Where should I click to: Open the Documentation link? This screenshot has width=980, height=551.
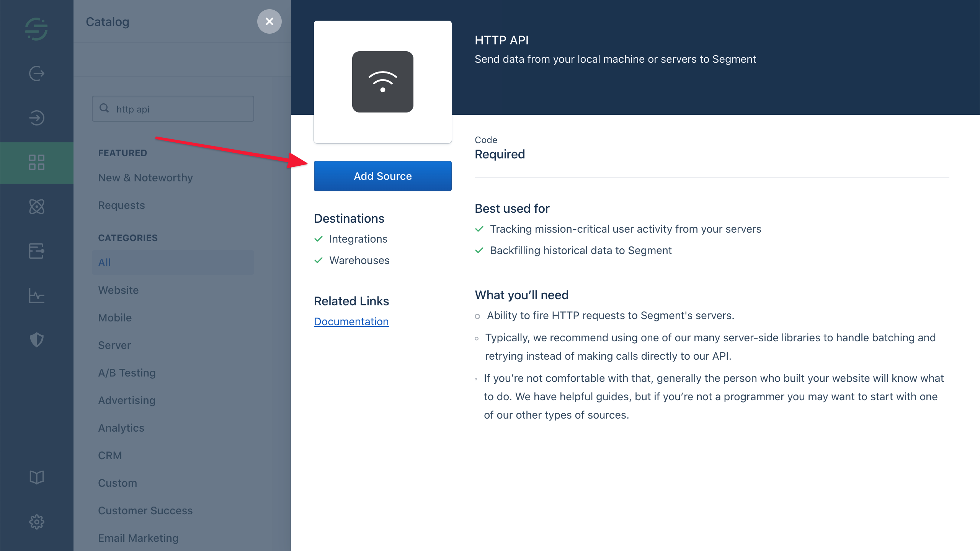351,321
